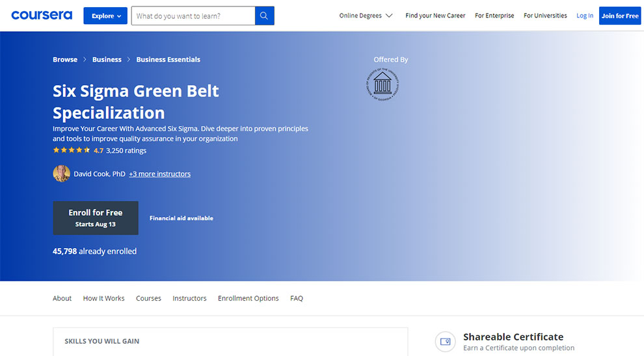The width and height of the screenshot is (644, 356).
Task: Open '+3 more instructors' link
Action: point(160,174)
